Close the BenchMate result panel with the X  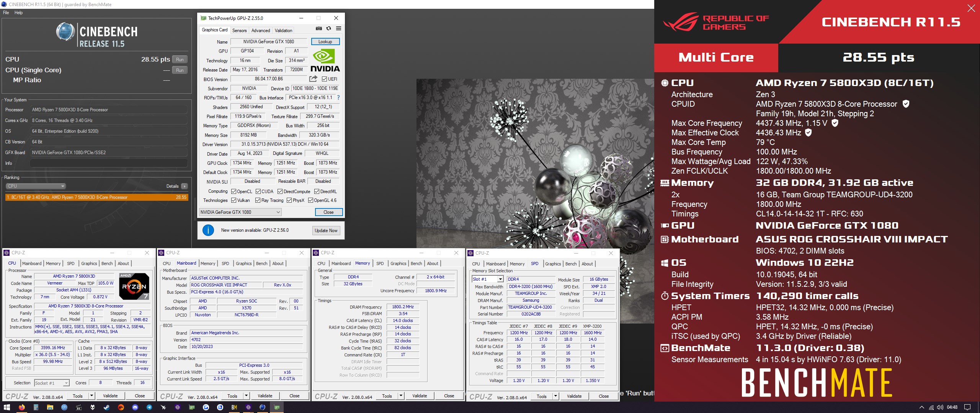click(x=971, y=8)
